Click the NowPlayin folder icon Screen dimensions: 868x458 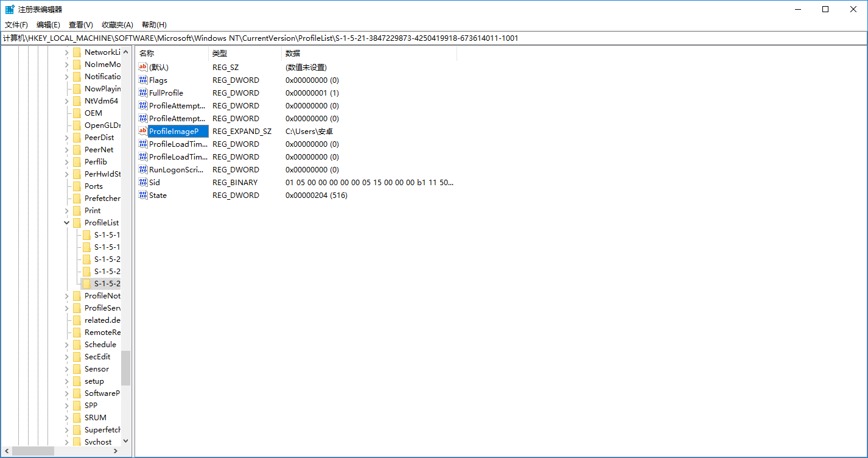pos(77,88)
